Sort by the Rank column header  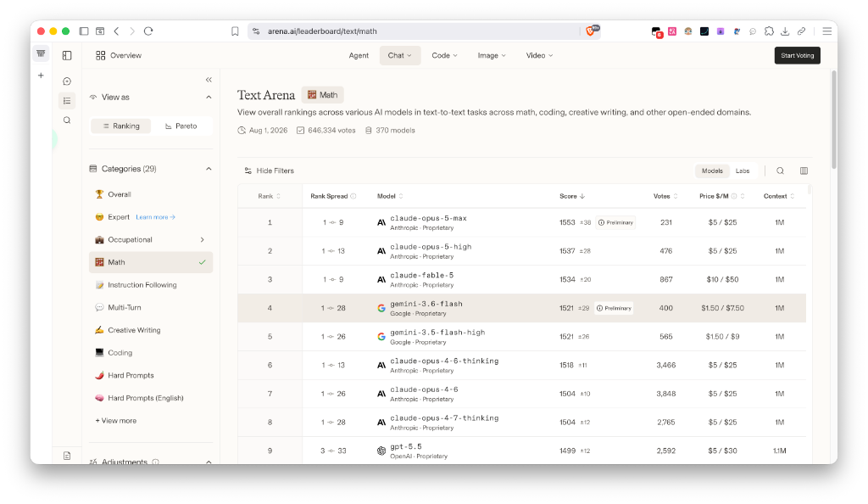[x=269, y=196]
